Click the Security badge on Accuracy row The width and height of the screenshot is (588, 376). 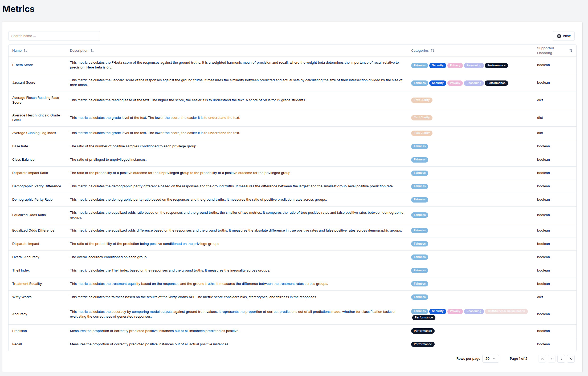[x=438, y=311]
